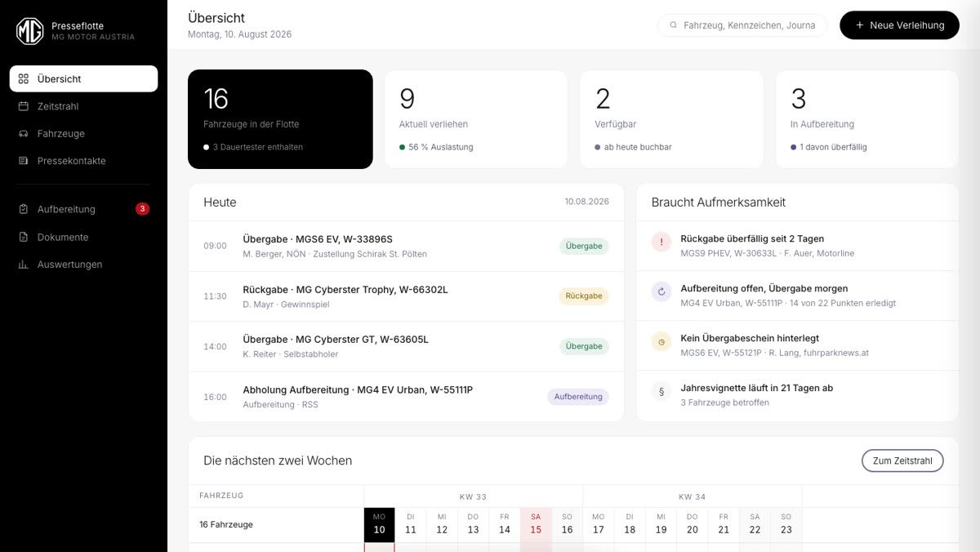Open Dokumente in the sidebar
980x552 pixels.
pyautogui.click(x=83, y=237)
